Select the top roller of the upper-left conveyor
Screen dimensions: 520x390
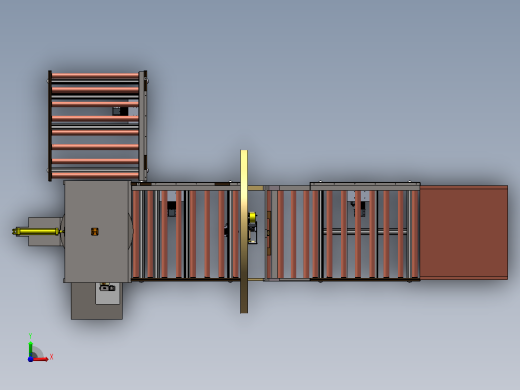tap(95, 75)
